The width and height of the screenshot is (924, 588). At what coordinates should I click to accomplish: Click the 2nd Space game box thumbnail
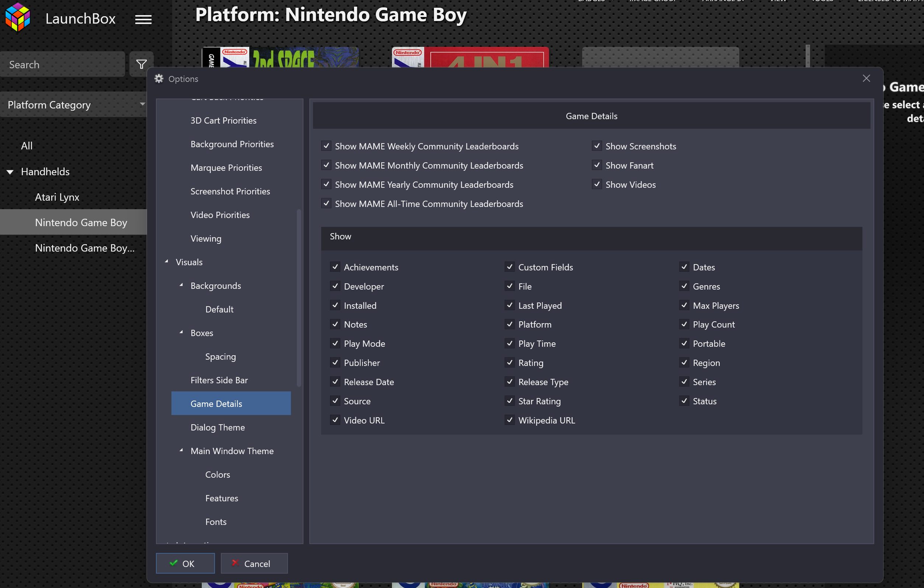280,57
